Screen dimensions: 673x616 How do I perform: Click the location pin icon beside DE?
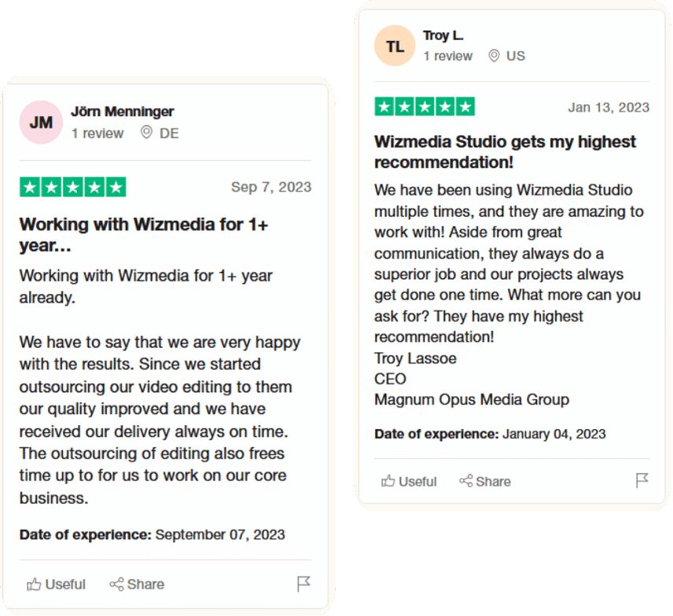(x=146, y=133)
